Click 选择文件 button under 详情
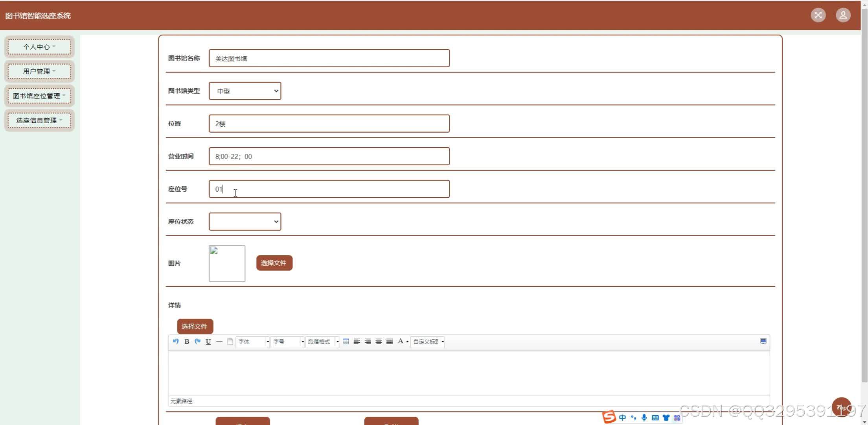868x425 pixels. pos(195,326)
